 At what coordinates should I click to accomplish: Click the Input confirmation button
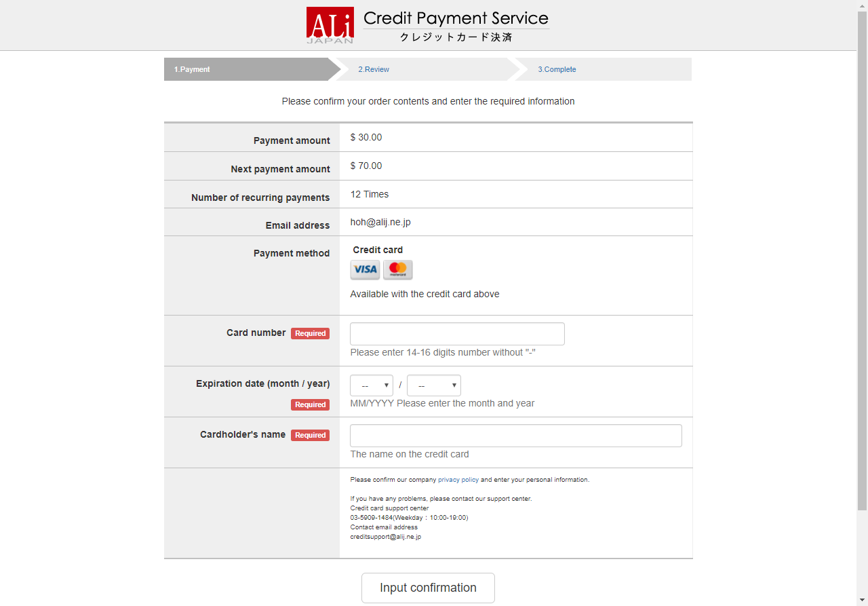(428, 588)
